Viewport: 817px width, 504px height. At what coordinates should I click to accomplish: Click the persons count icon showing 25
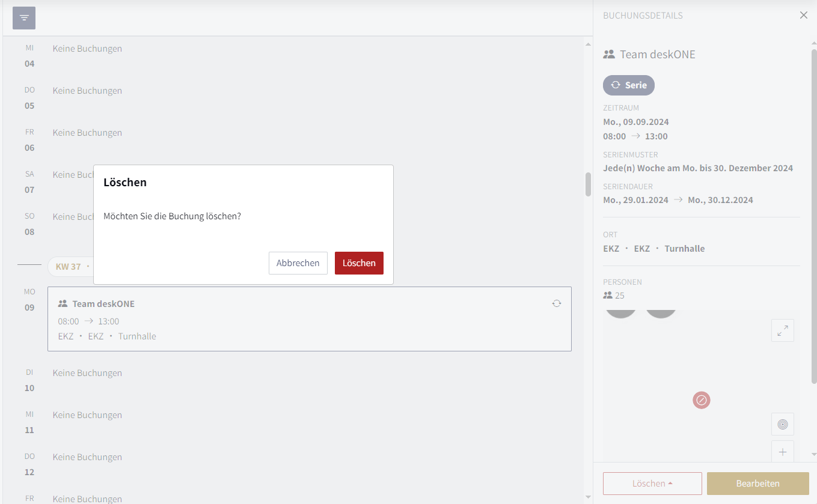click(608, 296)
